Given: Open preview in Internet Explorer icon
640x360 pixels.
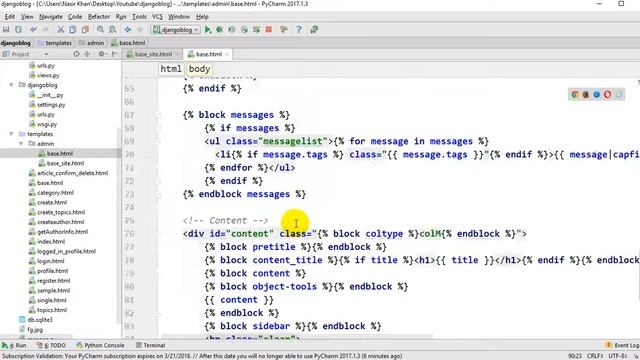Looking at the screenshot, I should pos(619,95).
